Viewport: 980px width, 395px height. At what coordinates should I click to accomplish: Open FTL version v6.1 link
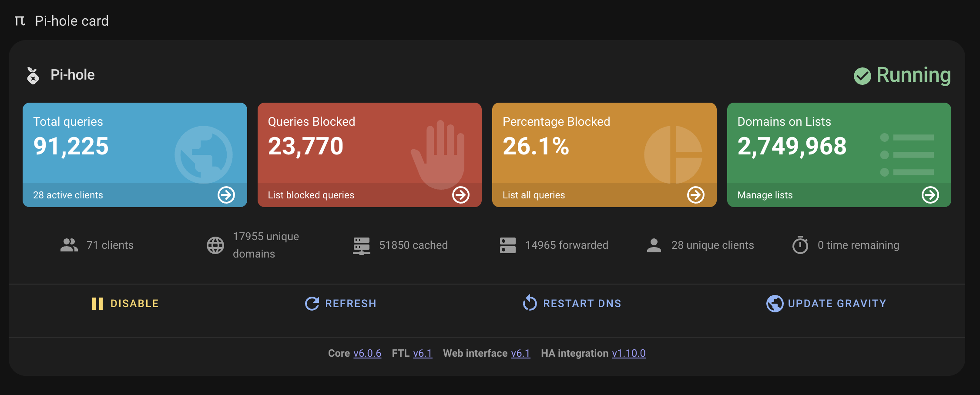click(423, 353)
